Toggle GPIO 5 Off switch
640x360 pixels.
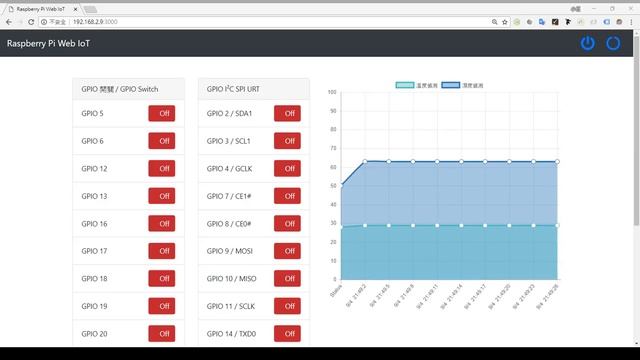(x=162, y=113)
